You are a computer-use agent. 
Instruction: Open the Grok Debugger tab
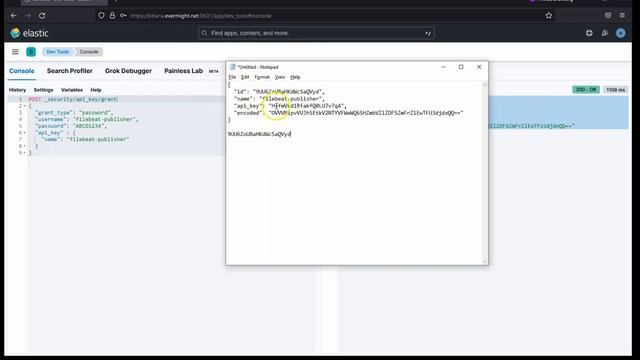[x=128, y=71]
